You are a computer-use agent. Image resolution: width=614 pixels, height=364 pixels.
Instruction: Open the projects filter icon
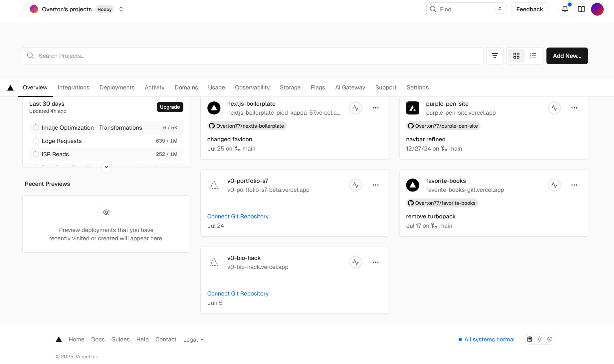pos(495,56)
